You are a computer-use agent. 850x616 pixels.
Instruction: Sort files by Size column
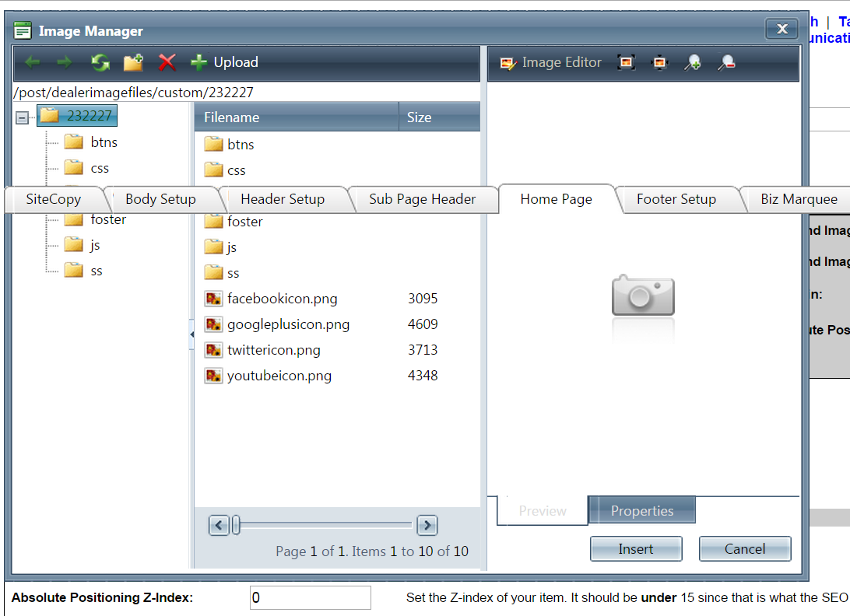click(439, 117)
